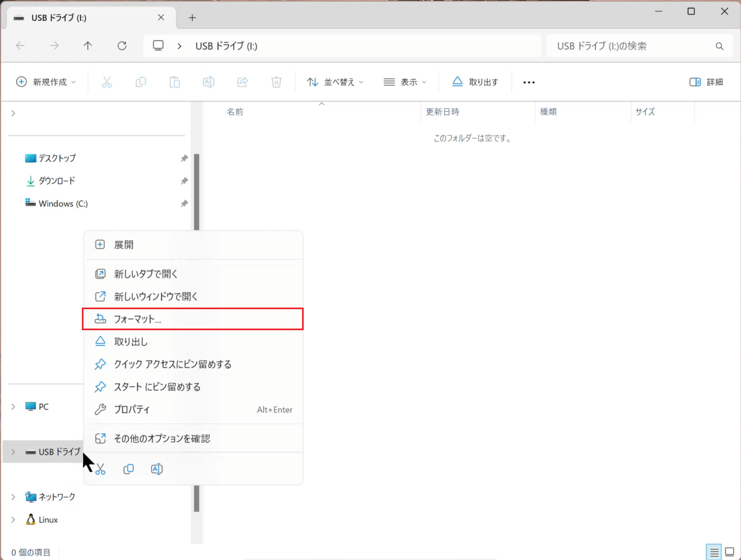
Task: Click the 取り出す eject button in toolbar
Action: coord(475,82)
